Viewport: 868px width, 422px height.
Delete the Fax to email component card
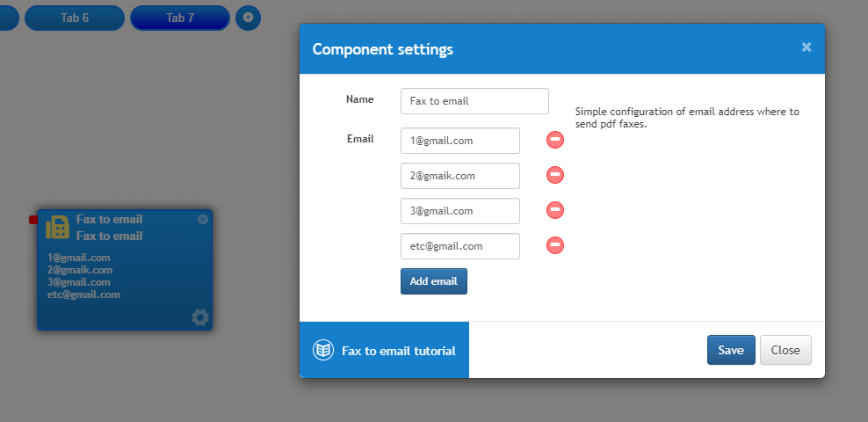203,219
